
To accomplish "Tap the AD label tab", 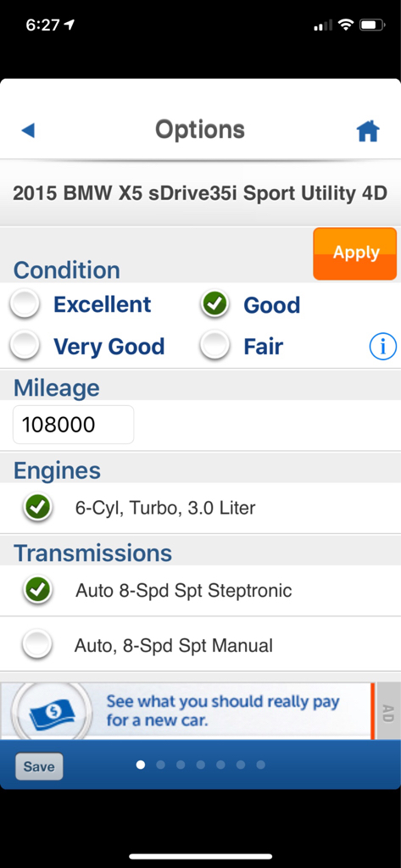I will (387, 712).
